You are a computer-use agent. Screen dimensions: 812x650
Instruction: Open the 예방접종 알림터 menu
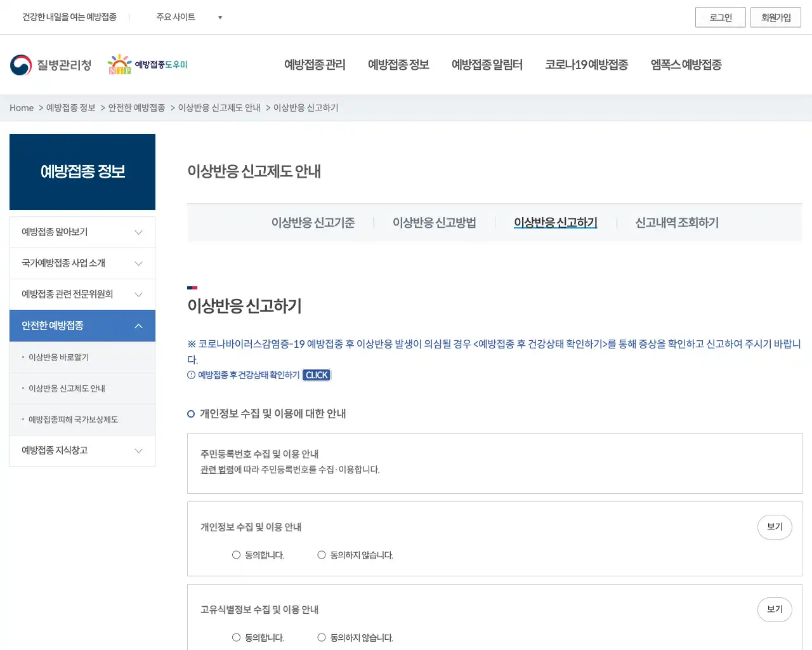tap(487, 64)
